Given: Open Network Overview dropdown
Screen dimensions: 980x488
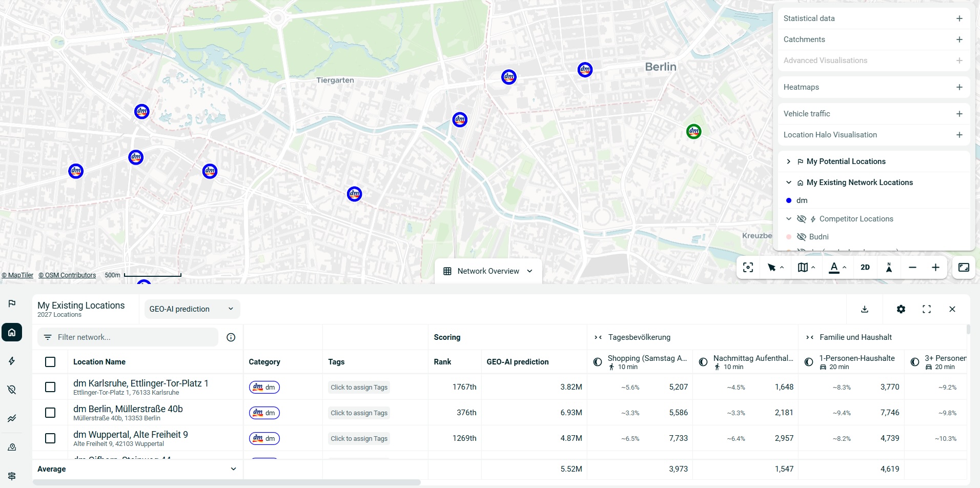Looking at the screenshot, I should (488, 271).
